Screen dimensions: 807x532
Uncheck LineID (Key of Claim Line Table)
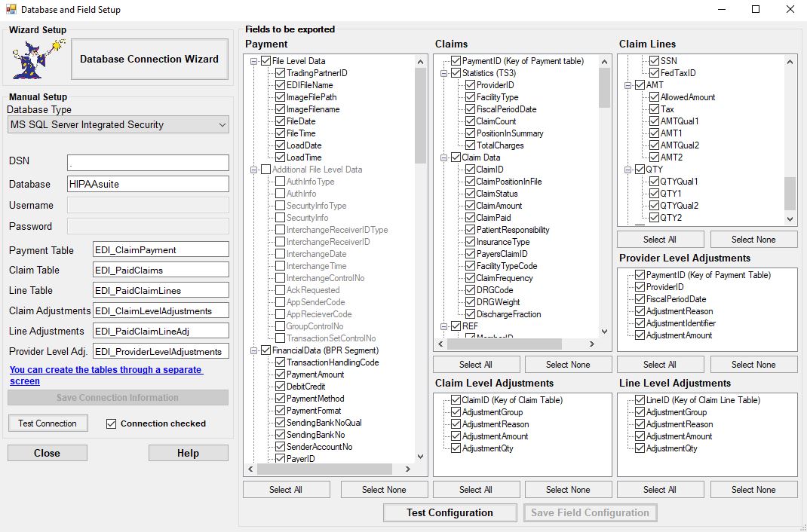(640, 399)
